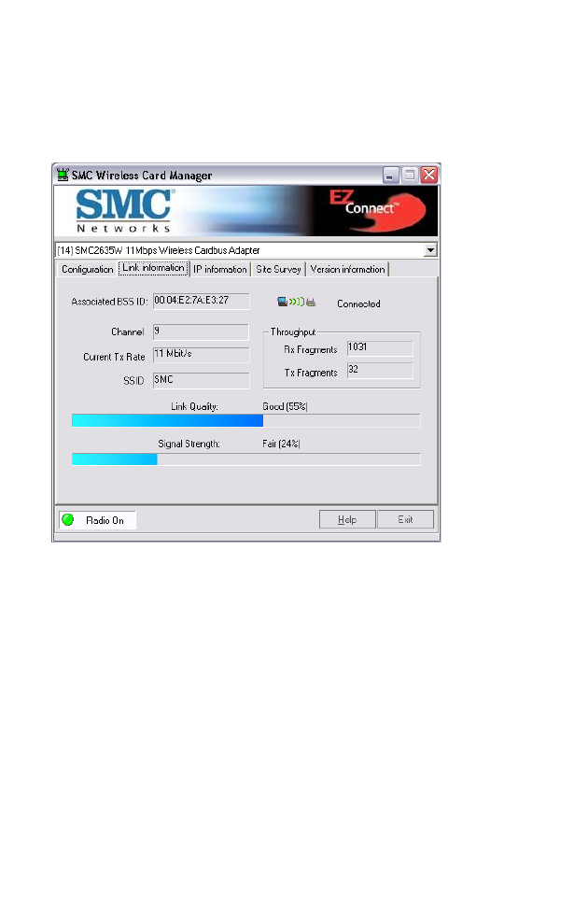Click the Link Quality label
Viewport: 588px width, 903px height.
tap(194, 406)
